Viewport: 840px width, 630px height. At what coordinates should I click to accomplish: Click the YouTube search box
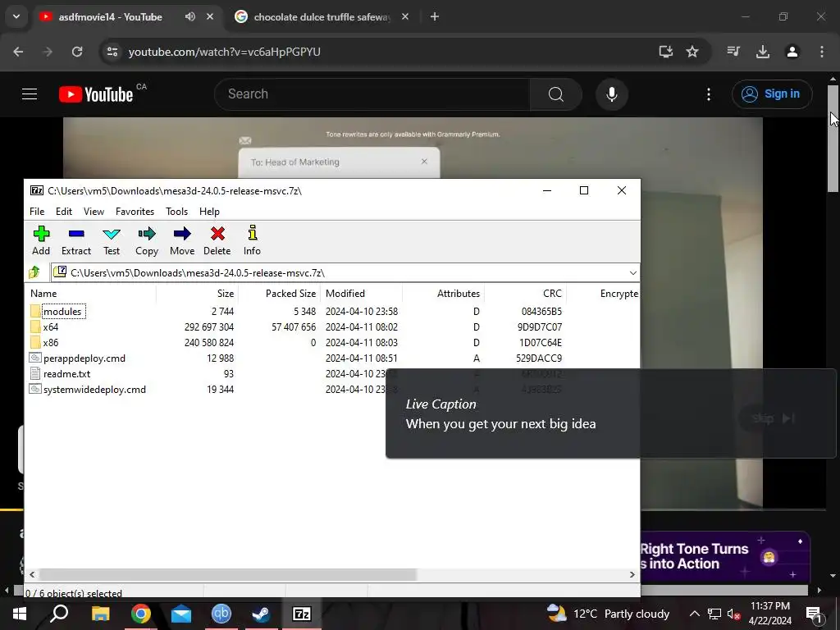click(372, 94)
